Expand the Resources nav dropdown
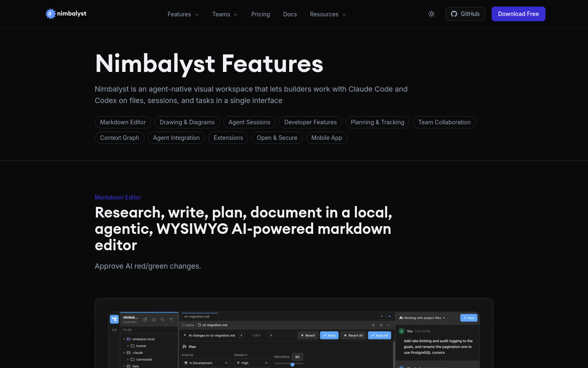This screenshot has width=588, height=368. pyautogui.click(x=328, y=14)
